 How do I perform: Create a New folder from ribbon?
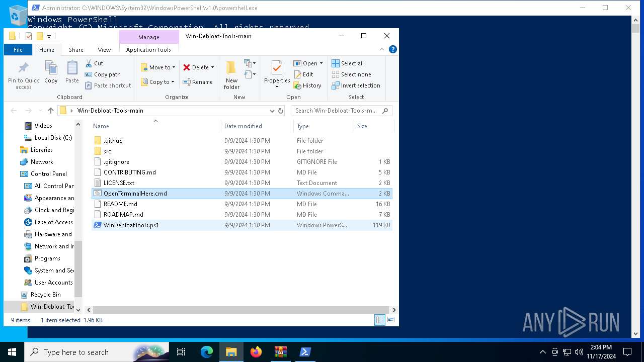click(231, 75)
